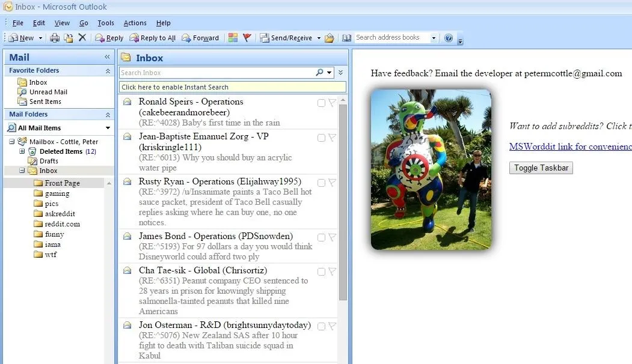
Task: Click the envelope icon of Rusty Ryan message
Action: (x=127, y=181)
